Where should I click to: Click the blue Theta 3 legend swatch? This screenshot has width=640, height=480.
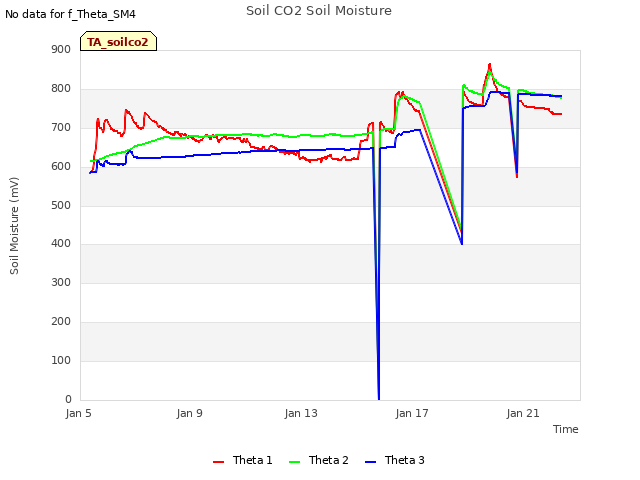coord(370,462)
